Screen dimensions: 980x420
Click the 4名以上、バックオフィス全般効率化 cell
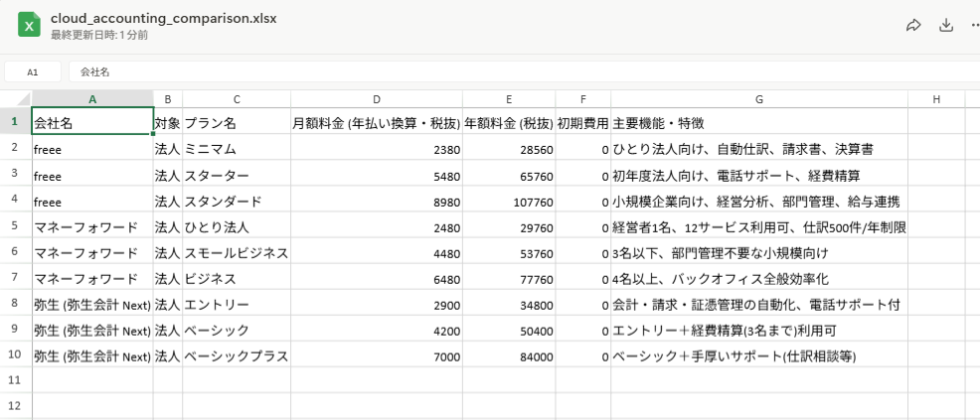tap(759, 277)
